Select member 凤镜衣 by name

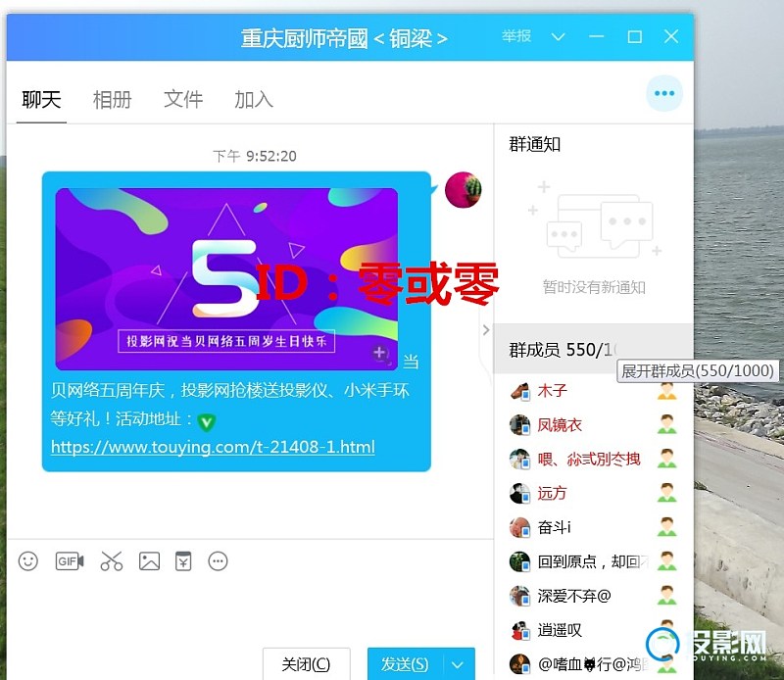click(560, 424)
